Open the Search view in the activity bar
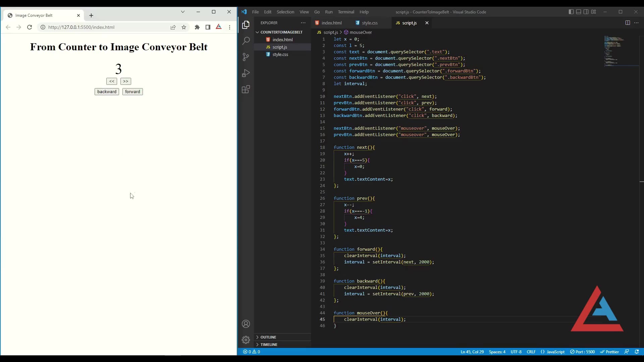 pos(246,41)
